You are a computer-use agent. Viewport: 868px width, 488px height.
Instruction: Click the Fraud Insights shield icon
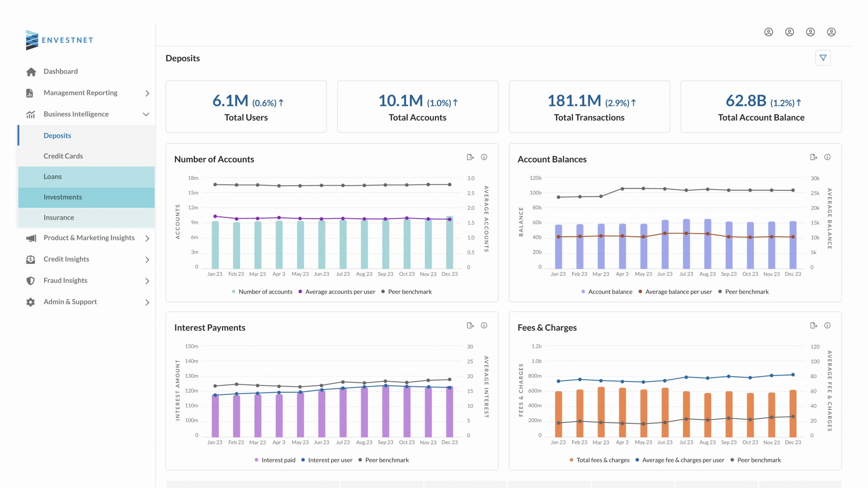pyautogui.click(x=31, y=281)
